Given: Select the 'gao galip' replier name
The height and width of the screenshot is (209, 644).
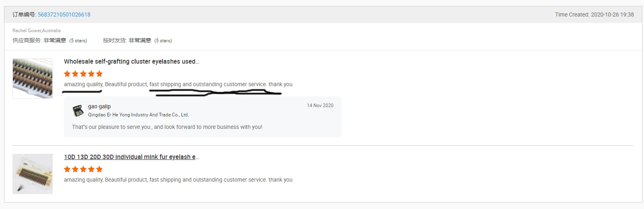Looking at the screenshot, I should click(99, 106).
